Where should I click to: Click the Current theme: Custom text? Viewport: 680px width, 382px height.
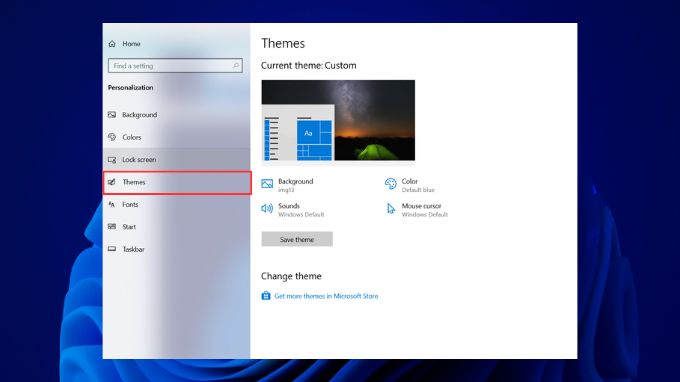(309, 65)
